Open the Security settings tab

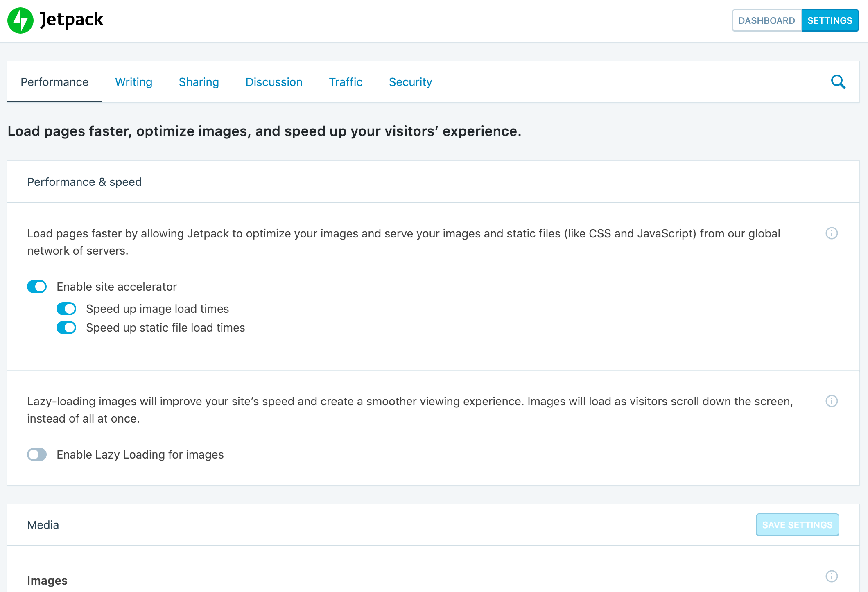(410, 82)
